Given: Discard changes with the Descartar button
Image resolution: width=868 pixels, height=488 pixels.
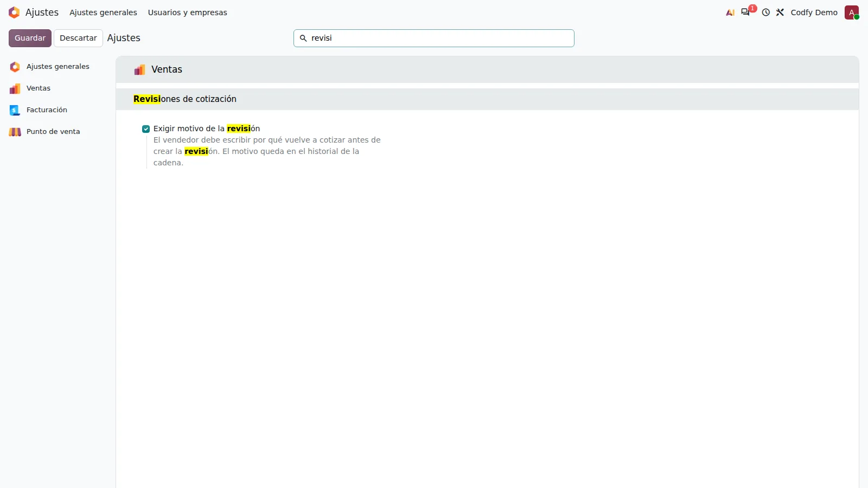Looking at the screenshot, I should 78,38.
